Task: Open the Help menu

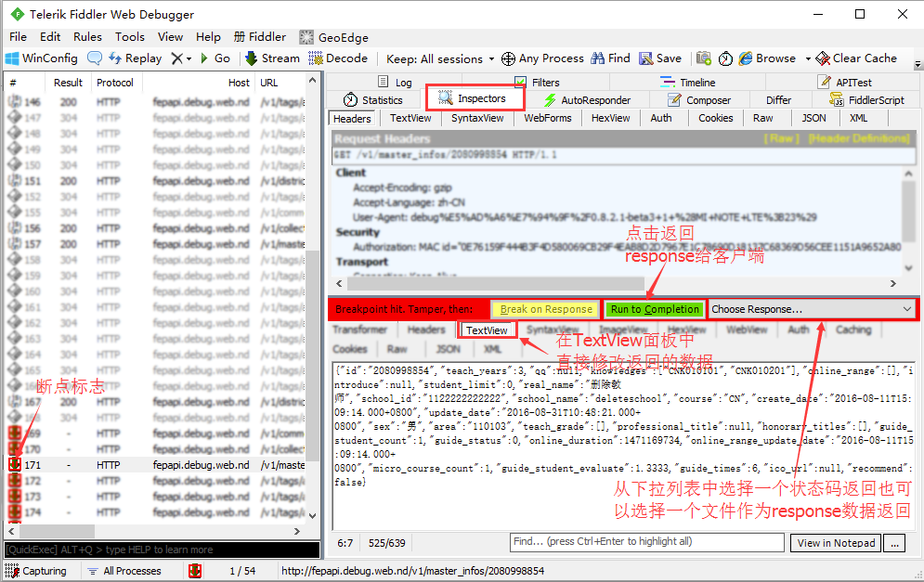Action: (x=208, y=36)
